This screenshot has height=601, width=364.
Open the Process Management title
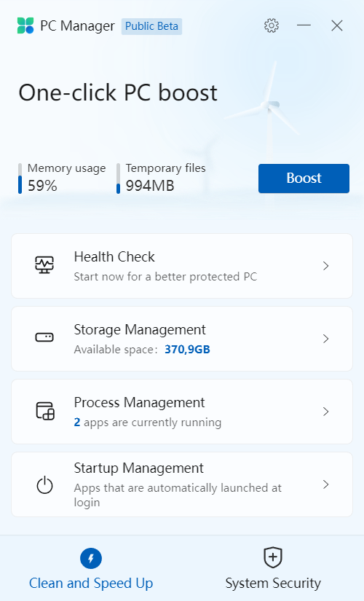tap(140, 402)
